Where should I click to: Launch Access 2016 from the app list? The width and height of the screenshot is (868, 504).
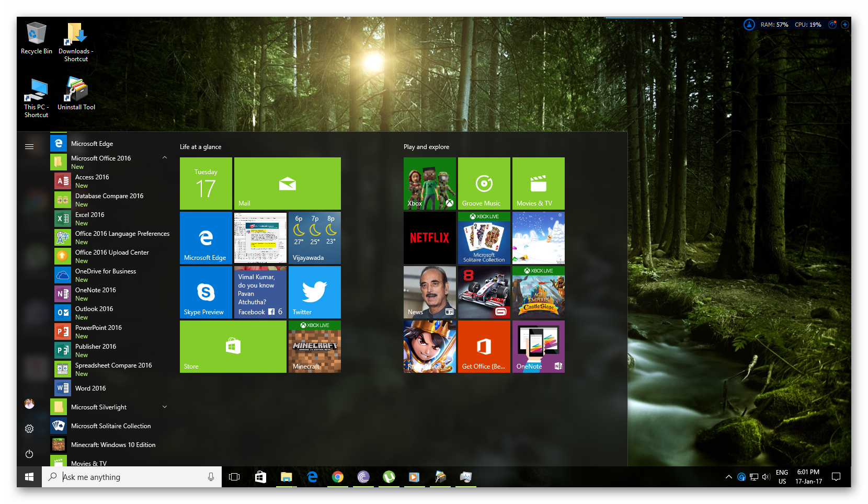pyautogui.click(x=113, y=181)
